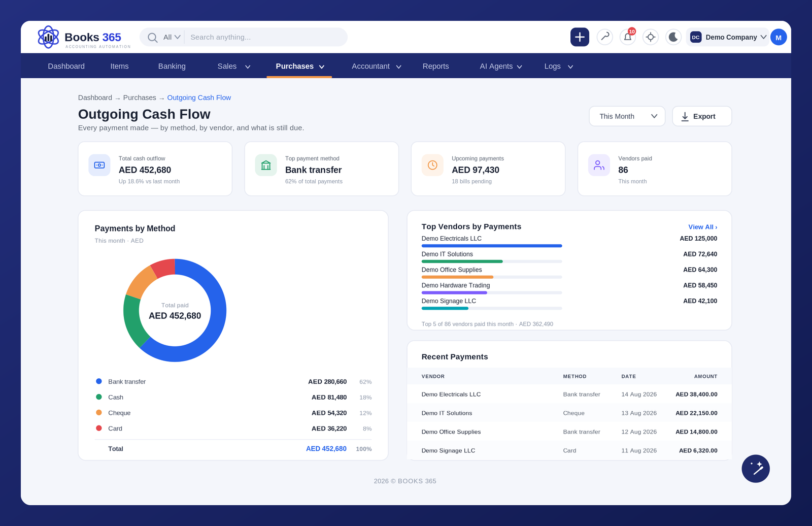Viewport: 812px width, 526px height.
Task: Expand the This Month period dropdown
Action: coord(627,116)
